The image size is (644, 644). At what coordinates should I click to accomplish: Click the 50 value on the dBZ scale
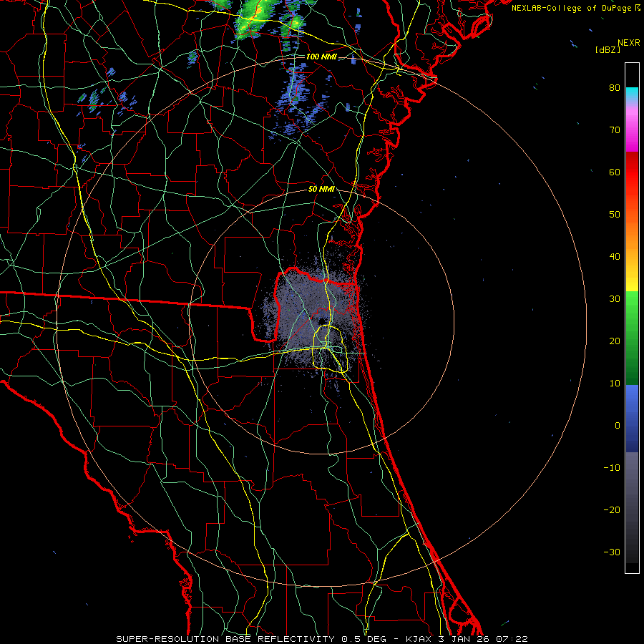tap(615, 215)
